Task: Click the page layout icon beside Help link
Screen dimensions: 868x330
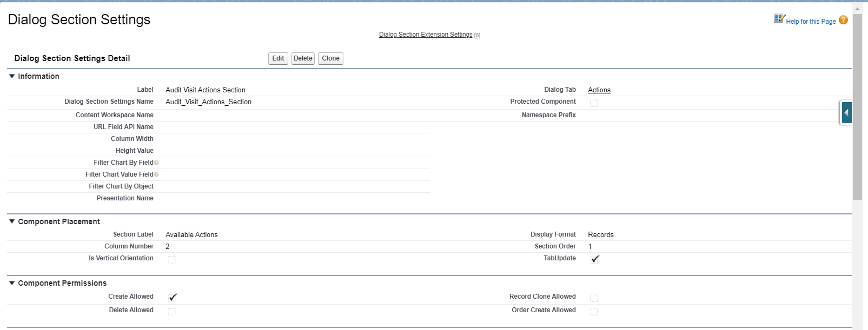Action: click(779, 19)
